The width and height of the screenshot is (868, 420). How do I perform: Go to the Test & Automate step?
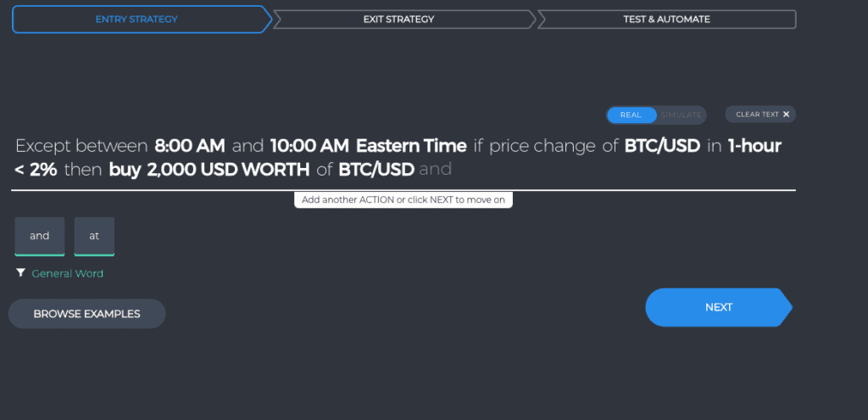click(x=666, y=20)
